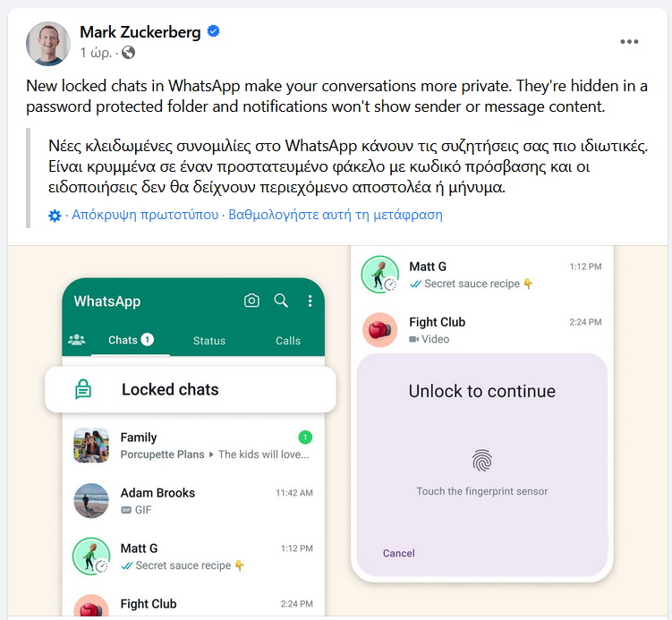
Task: Tap the fingerprint sensor icon
Action: pyautogui.click(x=482, y=461)
